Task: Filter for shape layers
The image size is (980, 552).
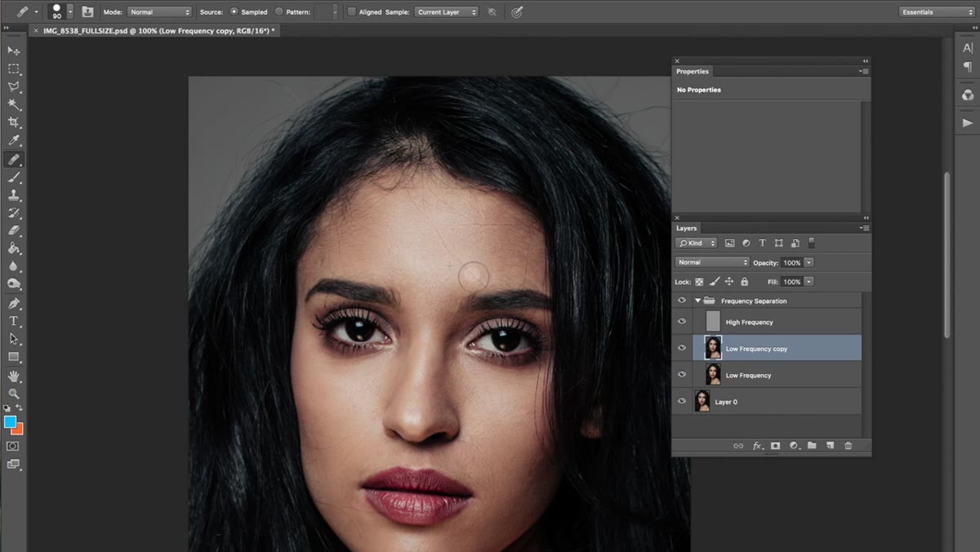Action: click(x=779, y=243)
